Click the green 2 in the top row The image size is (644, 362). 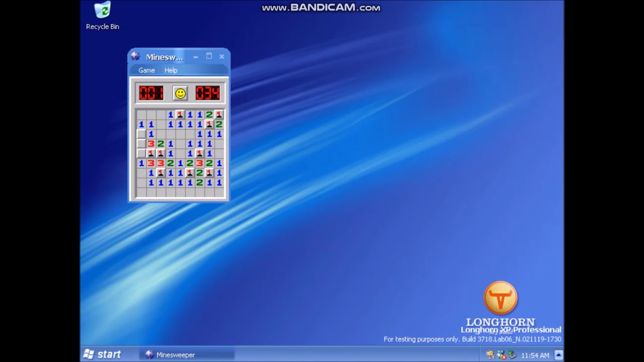209,115
